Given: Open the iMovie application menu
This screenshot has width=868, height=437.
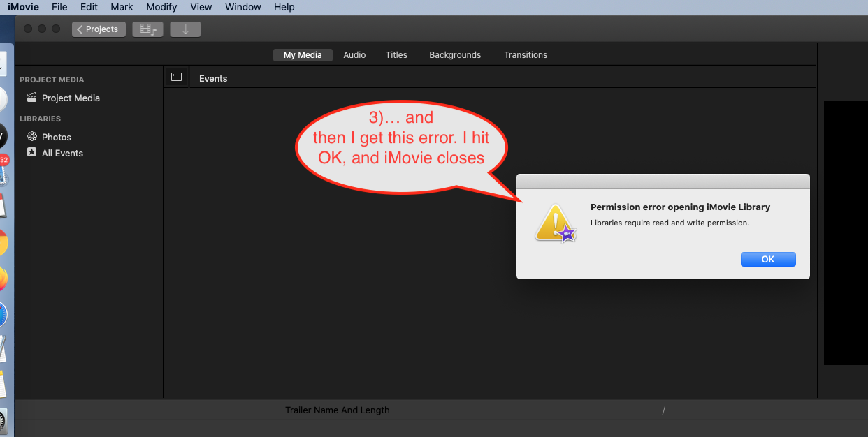Looking at the screenshot, I should point(23,7).
